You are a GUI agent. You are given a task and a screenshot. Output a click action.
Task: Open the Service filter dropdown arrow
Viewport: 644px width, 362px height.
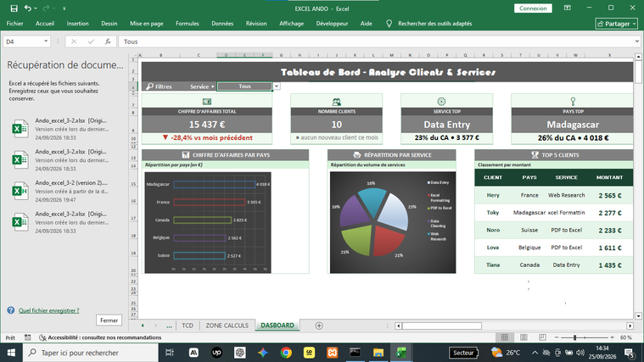(x=277, y=86)
